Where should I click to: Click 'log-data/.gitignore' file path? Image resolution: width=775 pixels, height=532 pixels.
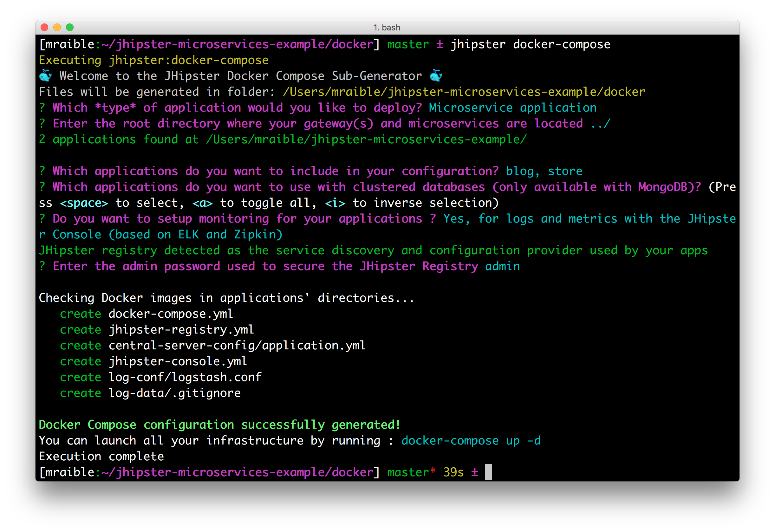pyautogui.click(x=174, y=393)
